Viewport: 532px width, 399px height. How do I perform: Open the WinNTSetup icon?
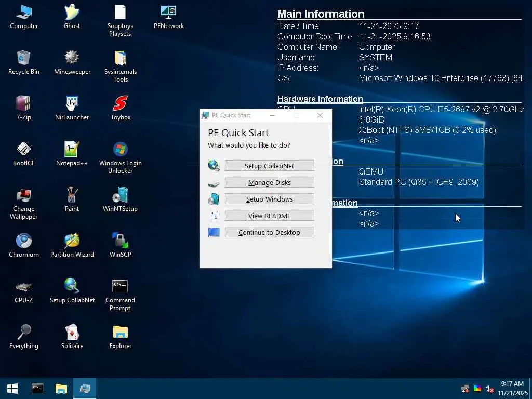click(x=120, y=200)
